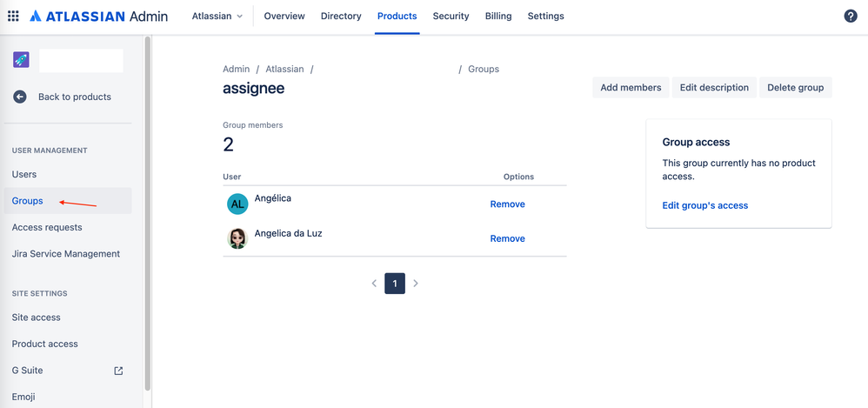Remove Angélica from the group

508,204
